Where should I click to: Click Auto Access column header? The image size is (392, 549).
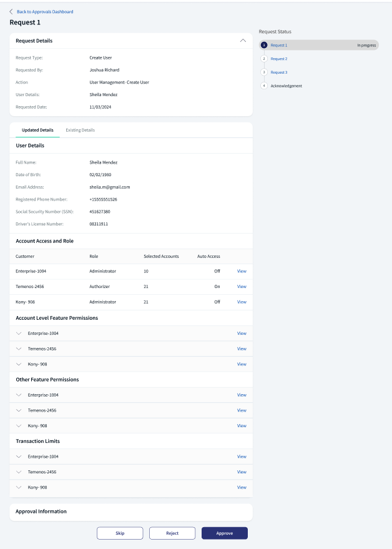[208, 256]
